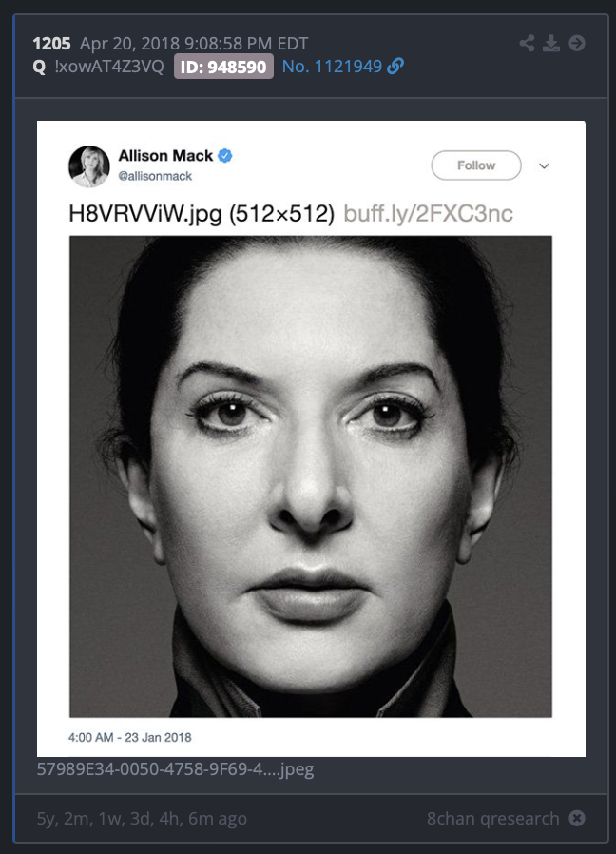Click the circled X icon beside 8chan qresearch
This screenshot has width=616, height=854.
click(x=577, y=818)
